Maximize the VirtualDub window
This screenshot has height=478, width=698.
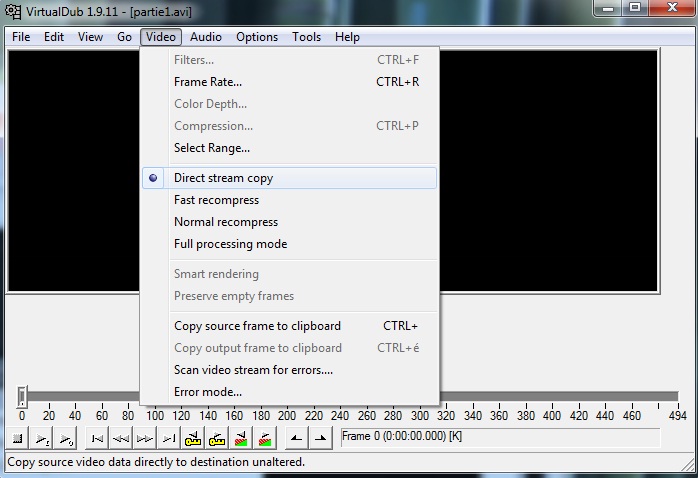635,8
